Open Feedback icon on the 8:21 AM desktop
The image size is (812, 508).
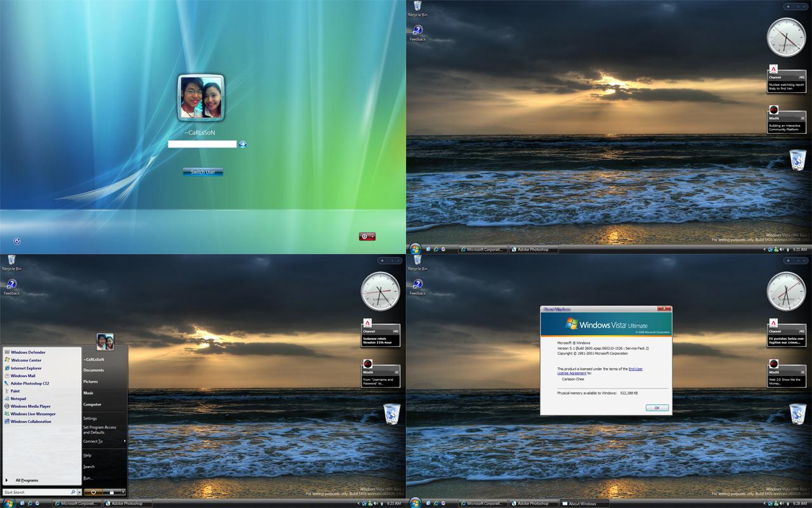tap(417, 33)
